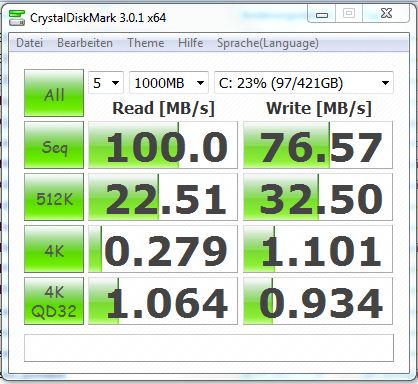Open the Hilfe menu

pos(190,43)
